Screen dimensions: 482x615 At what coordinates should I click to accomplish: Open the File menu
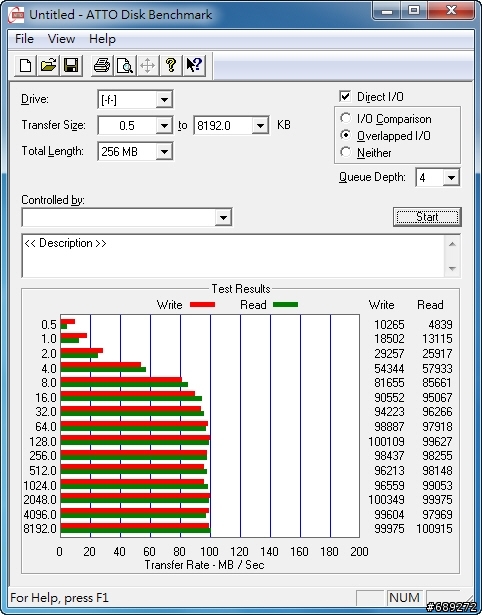pos(24,39)
